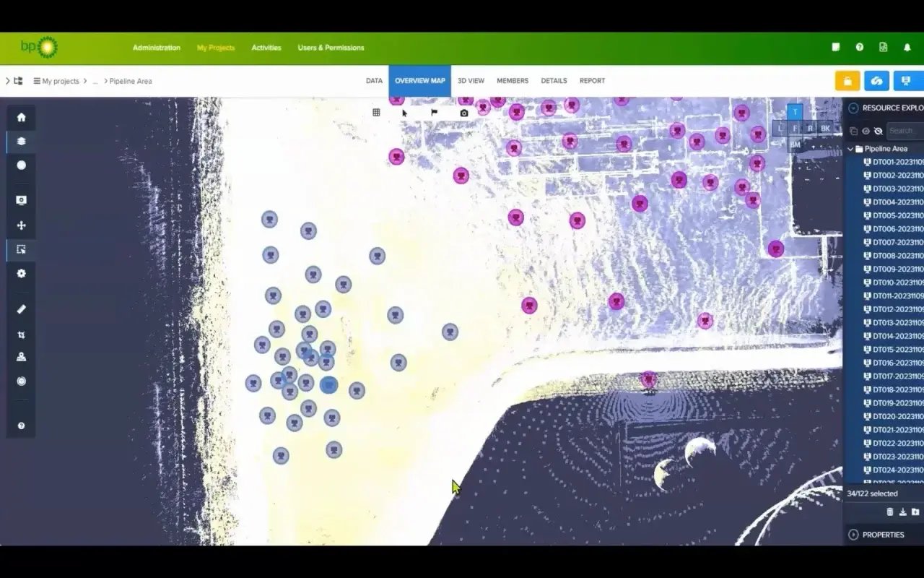Activate the ruler measurement tool
924x578 pixels.
(x=21, y=309)
